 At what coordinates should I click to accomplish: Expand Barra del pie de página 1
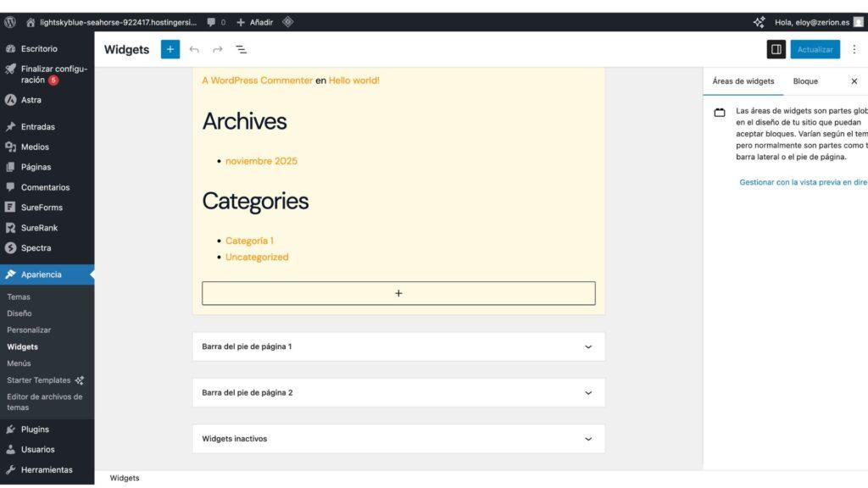point(397,346)
